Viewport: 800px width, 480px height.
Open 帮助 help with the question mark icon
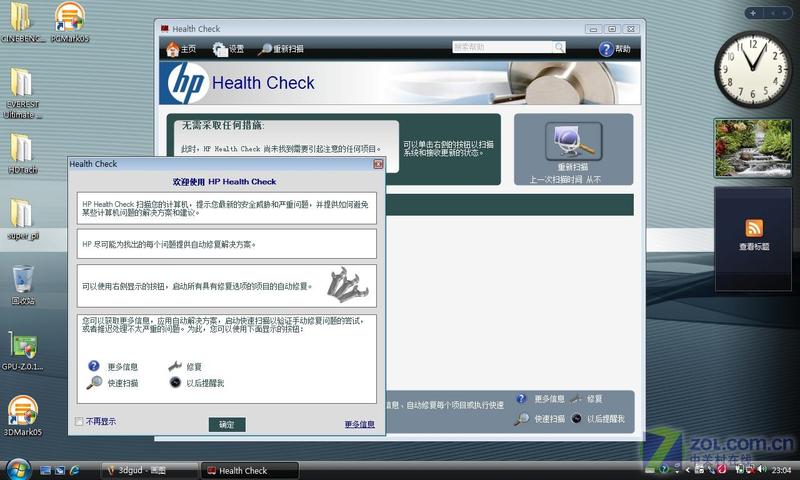click(606, 49)
